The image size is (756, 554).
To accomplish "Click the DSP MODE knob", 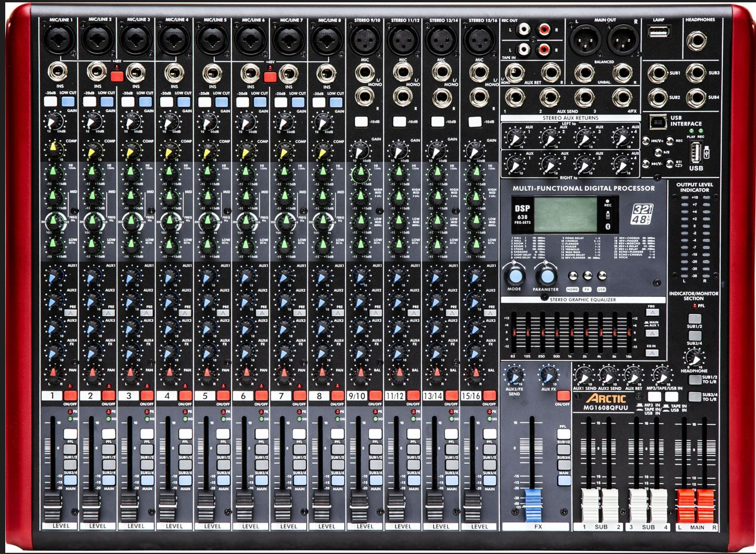I will [x=514, y=274].
